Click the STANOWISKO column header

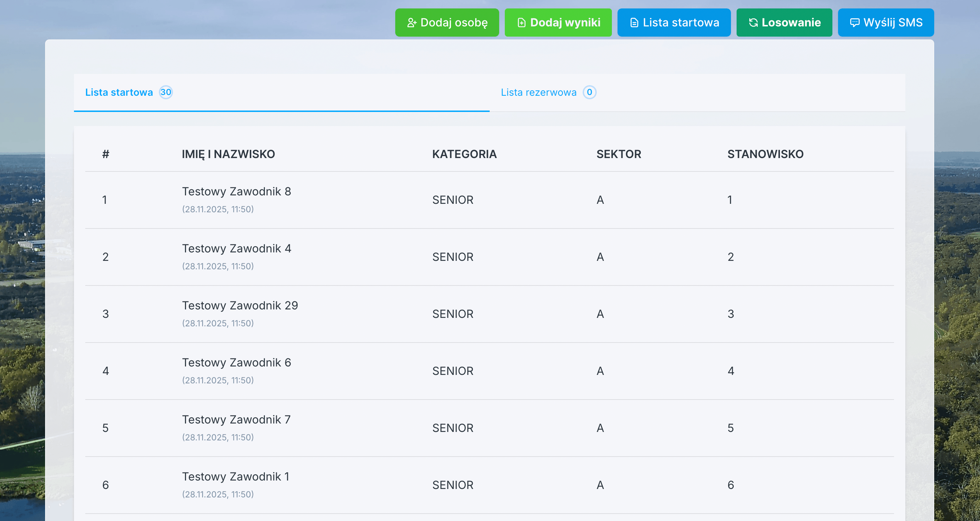pyautogui.click(x=765, y=154)
